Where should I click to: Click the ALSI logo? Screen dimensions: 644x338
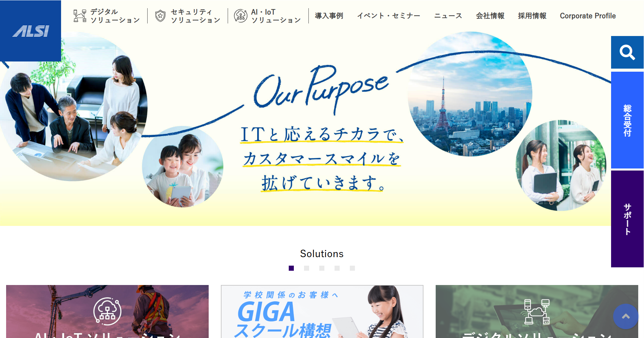coord(31,31)
